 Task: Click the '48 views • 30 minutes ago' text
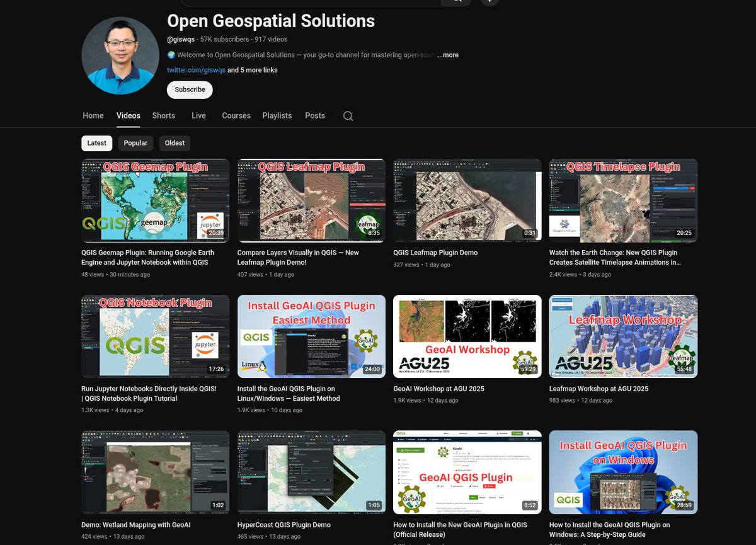pyautogui.click(x=116, y=275)
